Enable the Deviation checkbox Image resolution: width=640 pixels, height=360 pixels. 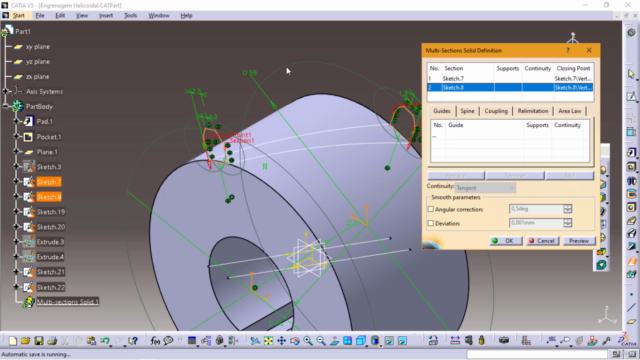click(431, 223)
